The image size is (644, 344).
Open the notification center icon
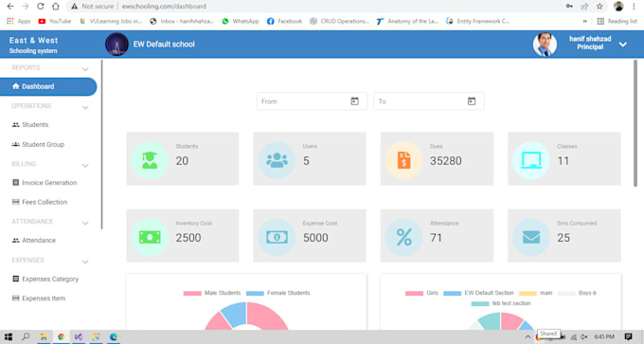pyautogui.click(x=628, y=337)
